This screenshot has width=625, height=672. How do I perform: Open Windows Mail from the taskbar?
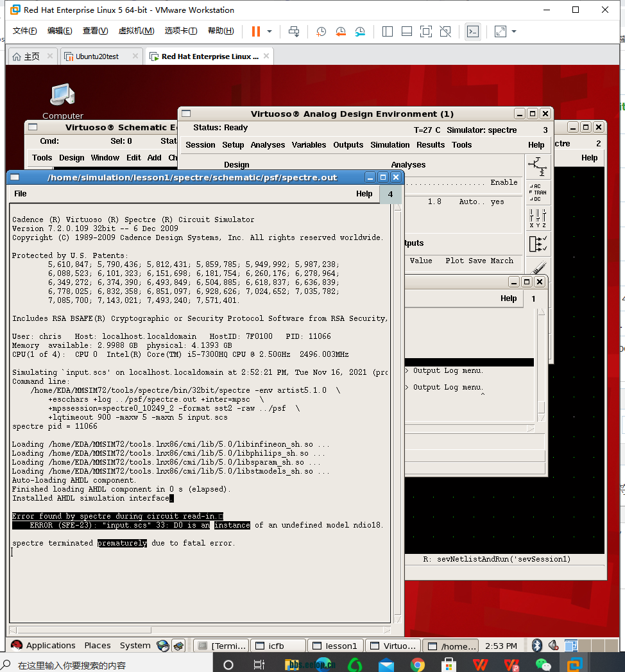pos(386,665)
